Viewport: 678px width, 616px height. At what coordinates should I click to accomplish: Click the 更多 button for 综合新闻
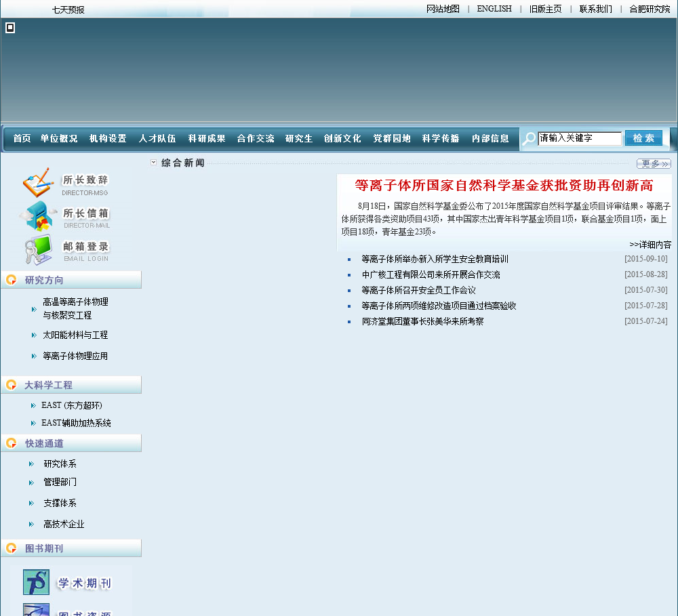654,163
